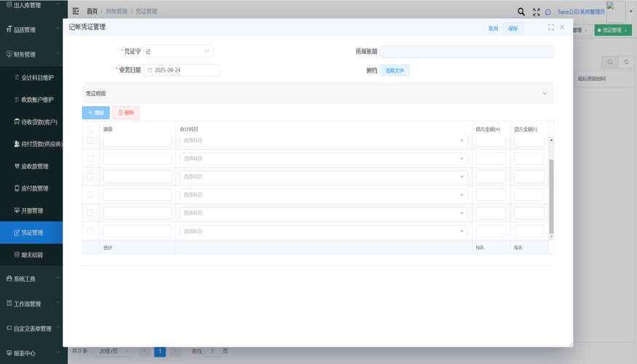Click next page arrow in pagination

[175, 351]
